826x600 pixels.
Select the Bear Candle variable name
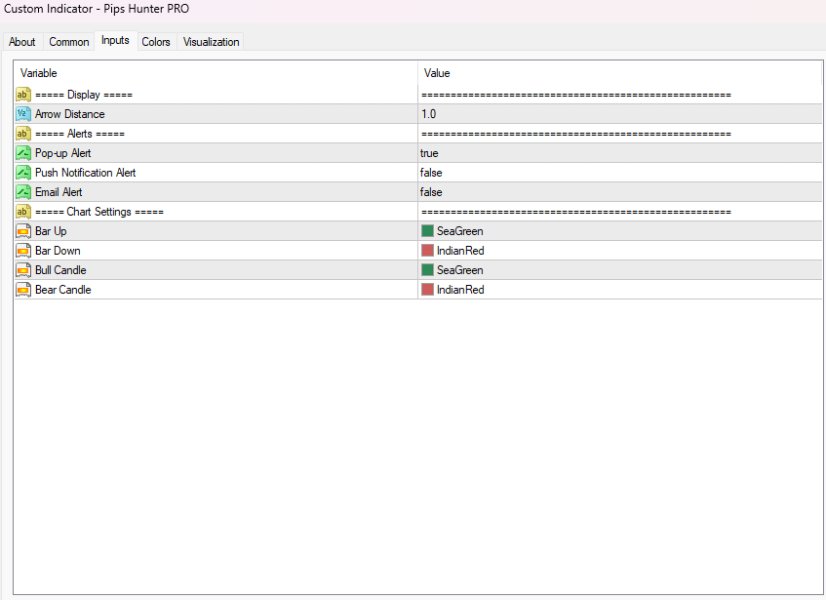point(63,290)
